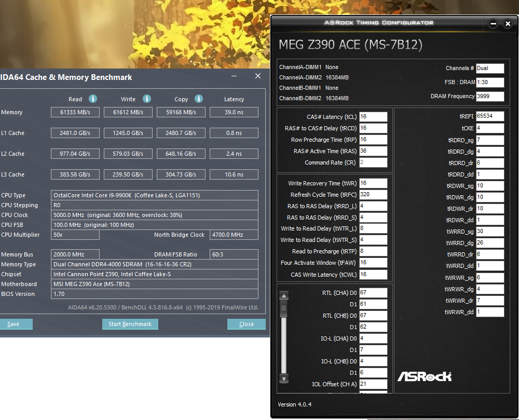
Task: Select the Read to Precharge (tRTP) field
Action: [x=373, y=251]
